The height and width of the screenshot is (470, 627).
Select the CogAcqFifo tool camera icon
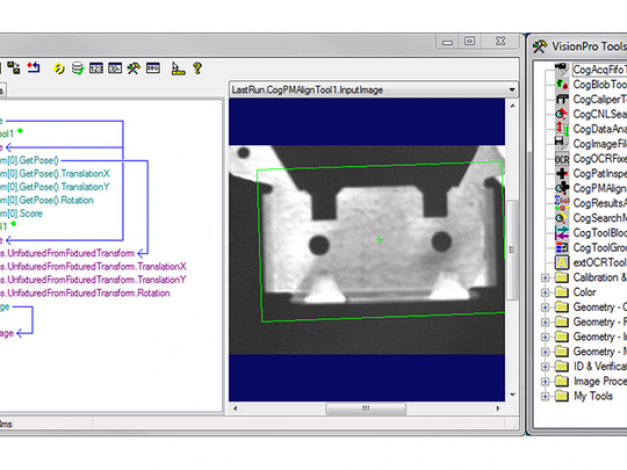click(562, 70)
